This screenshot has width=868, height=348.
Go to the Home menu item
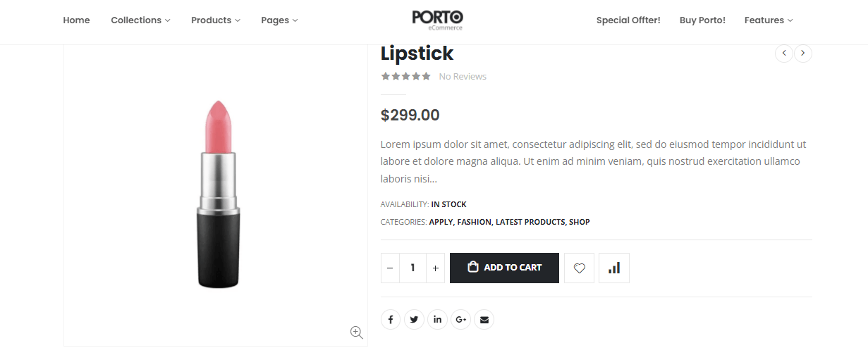coord(76,20)
